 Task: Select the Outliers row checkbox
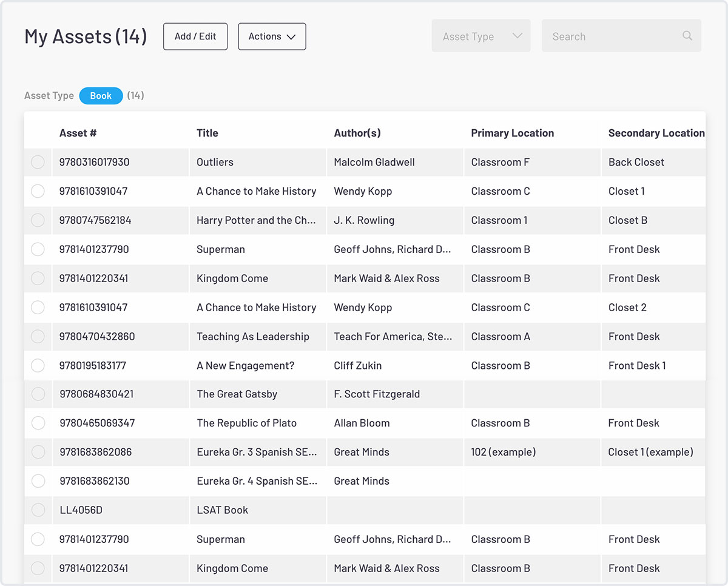click(38, 162)
